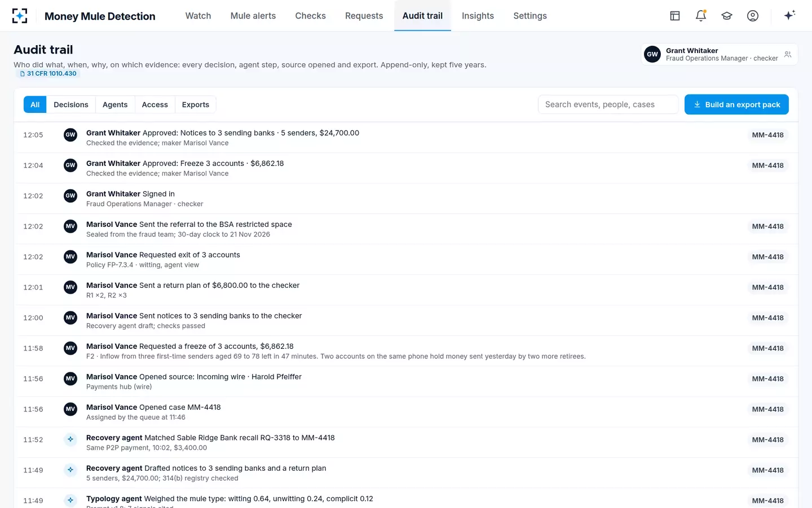812x508 pixels.
Task: Select text 'Assigned by the queue at 11:46'
Action: [136, 418]
